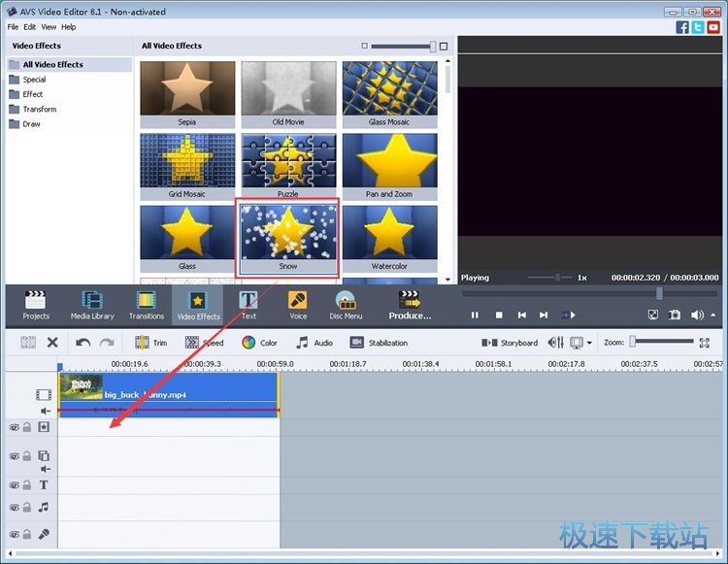The width and height of the screenshot is (728, 564).
Task: Open the volume dropdown arrow in player
Action: 713,315
